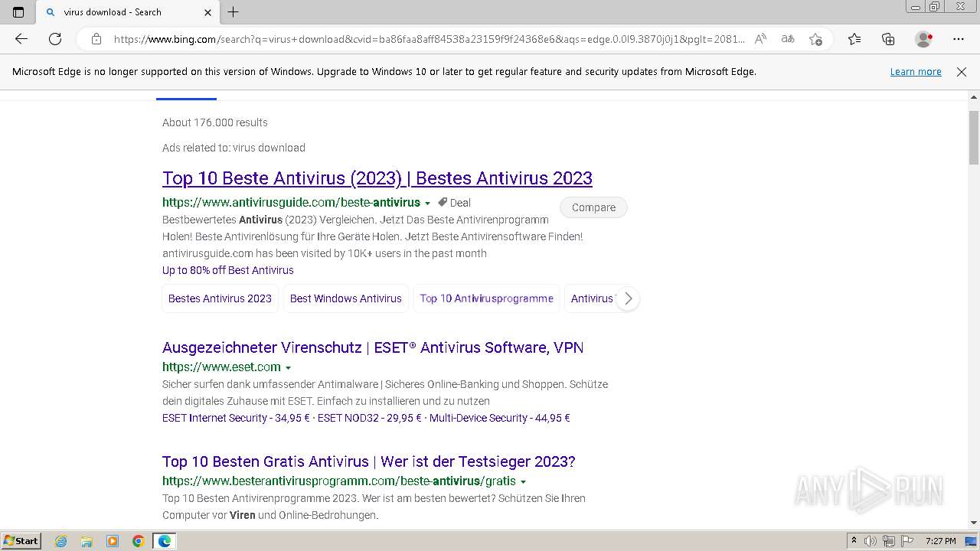Open Ausgezeichneter Virenschutz ESET result
The image size is (980, 551).
coord(373,347)
